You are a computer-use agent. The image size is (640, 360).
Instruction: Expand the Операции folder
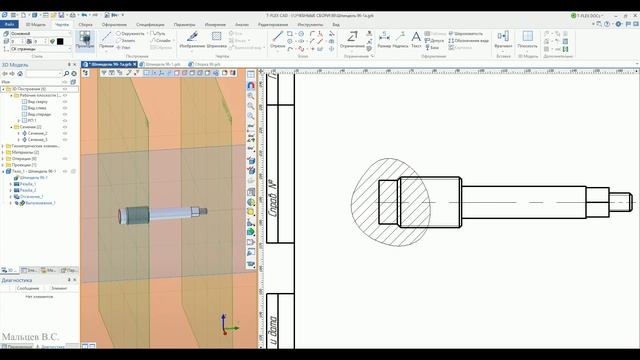tap(3, 158)
